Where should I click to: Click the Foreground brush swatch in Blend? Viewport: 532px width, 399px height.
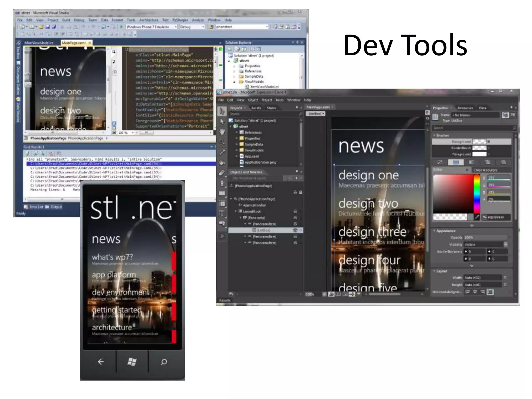(479, 154)
